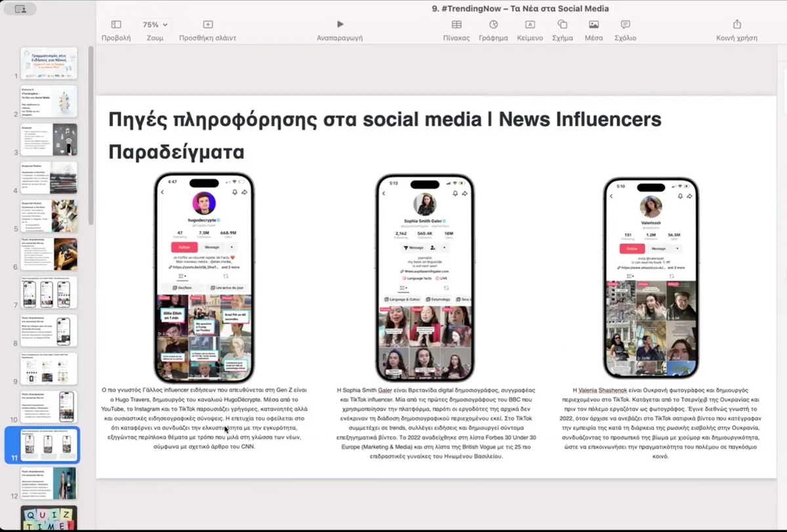
Task: Insert a chart via Γράφημα icon
Action: tap(493, 25)
